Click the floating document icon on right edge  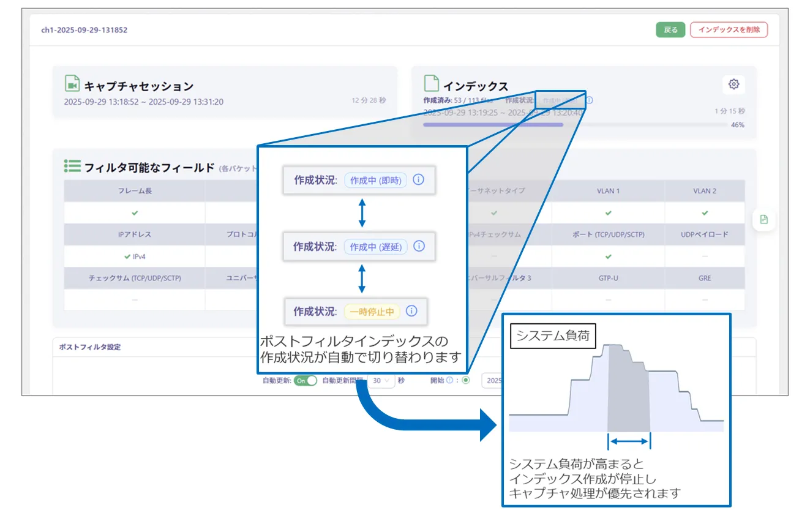point(763,219)
